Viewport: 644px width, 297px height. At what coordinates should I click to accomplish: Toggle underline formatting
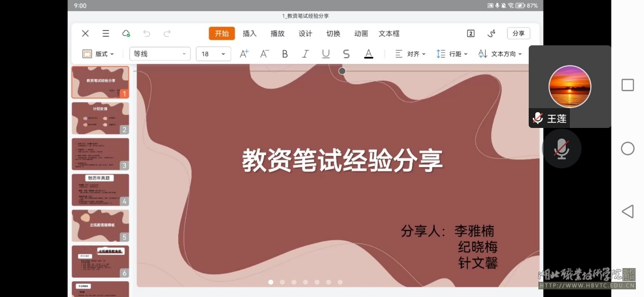pyautogui.click(x=326, y=54)
